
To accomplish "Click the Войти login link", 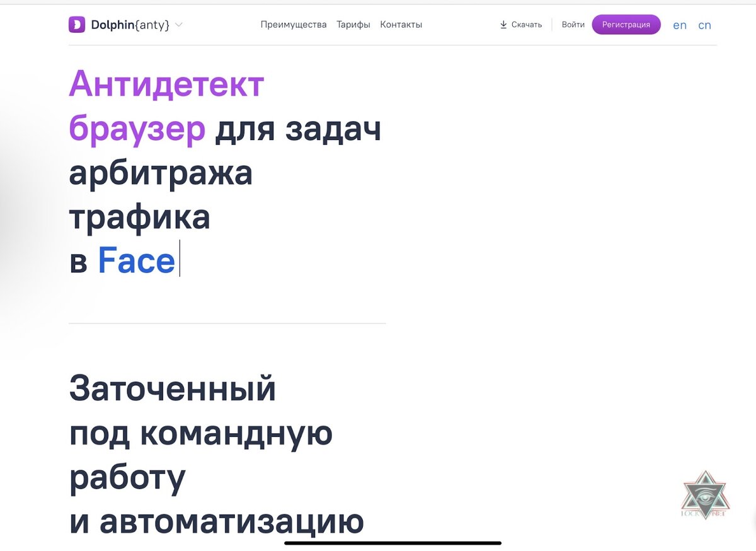I will (573, 25).
